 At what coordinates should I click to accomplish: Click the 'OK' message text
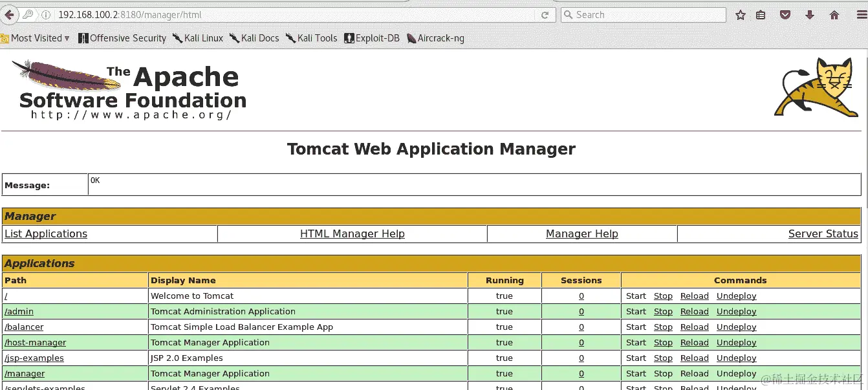point(95,180)
